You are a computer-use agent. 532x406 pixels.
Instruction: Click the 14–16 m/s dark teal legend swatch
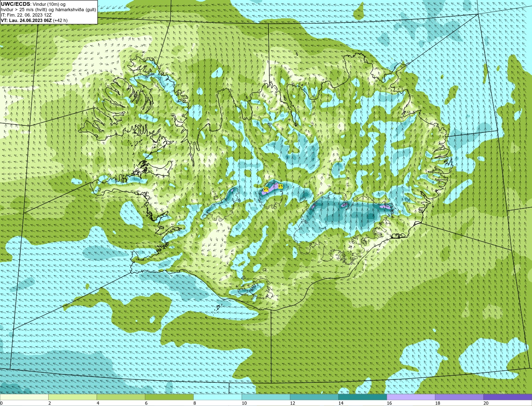point(363,397)
